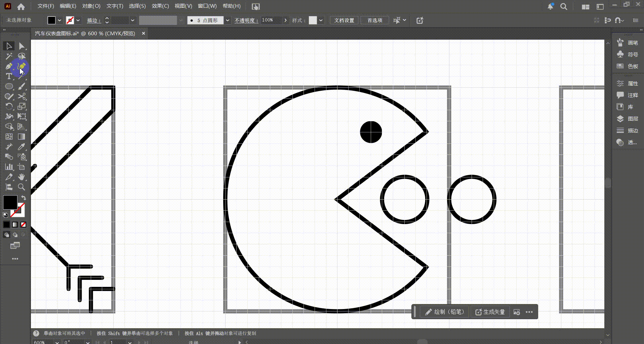Open the Swatches panel (色板)

tap(628, 66)
